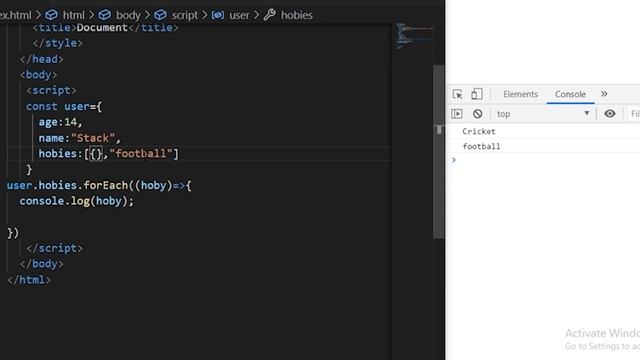Click the body cube icon in breadcrumb
This screenshot has height=360, width=640.
point(105,15)
